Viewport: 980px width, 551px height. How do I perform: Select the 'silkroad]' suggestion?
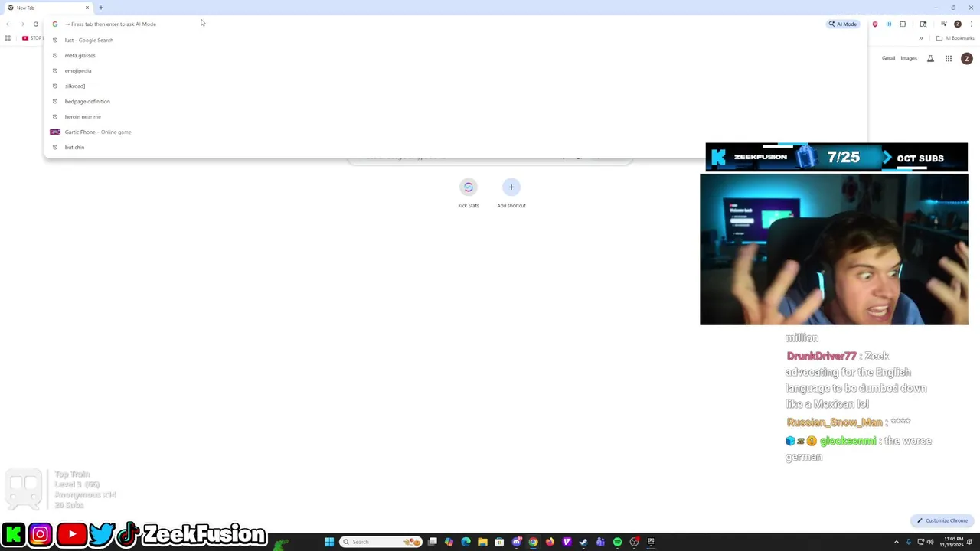pyautogui.click(x=455, y=86)
